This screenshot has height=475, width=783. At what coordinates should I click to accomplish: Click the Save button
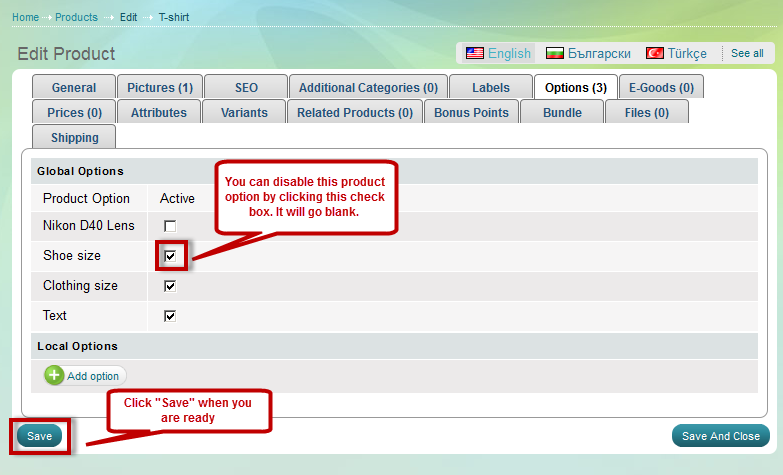point(40,436)
